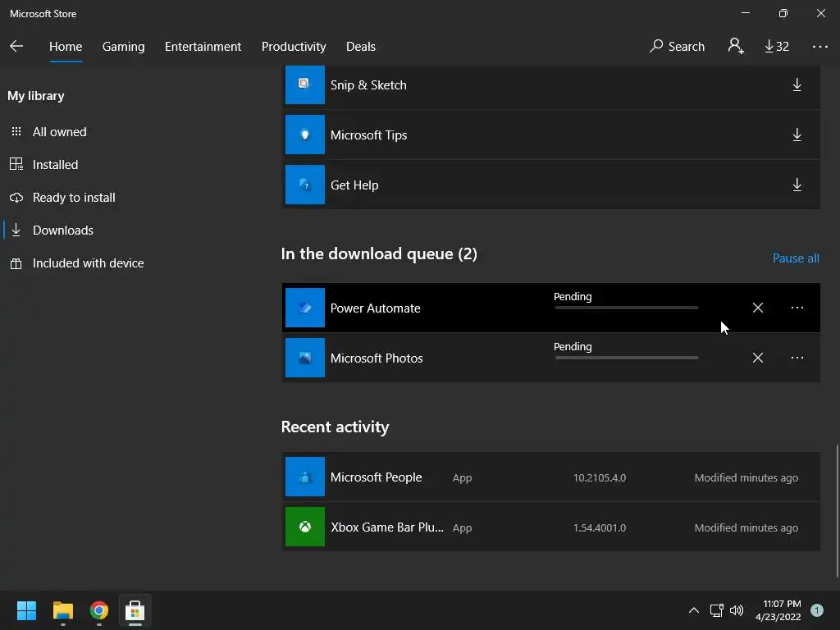Open the Deals tab
This screenshot has height=630, width=840.
(361, 47)
